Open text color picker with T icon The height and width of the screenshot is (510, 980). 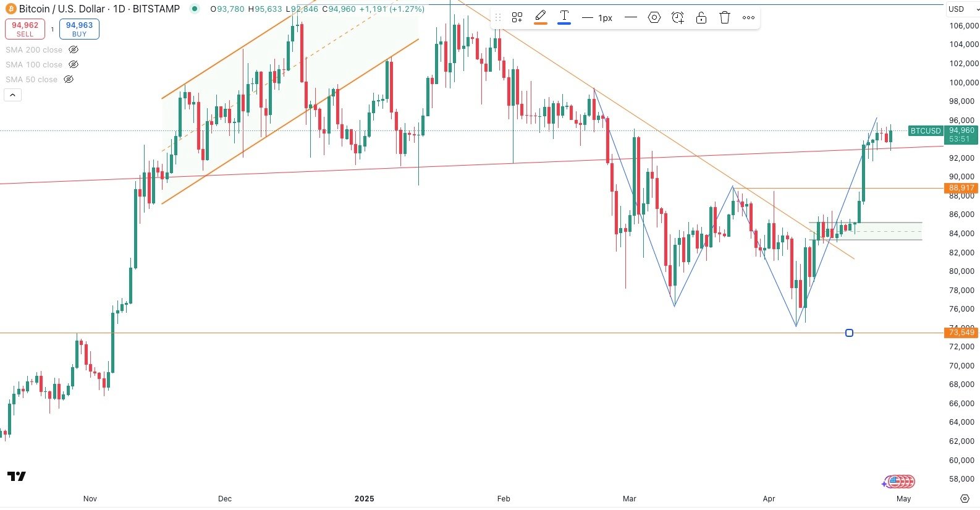coord(564,17)
